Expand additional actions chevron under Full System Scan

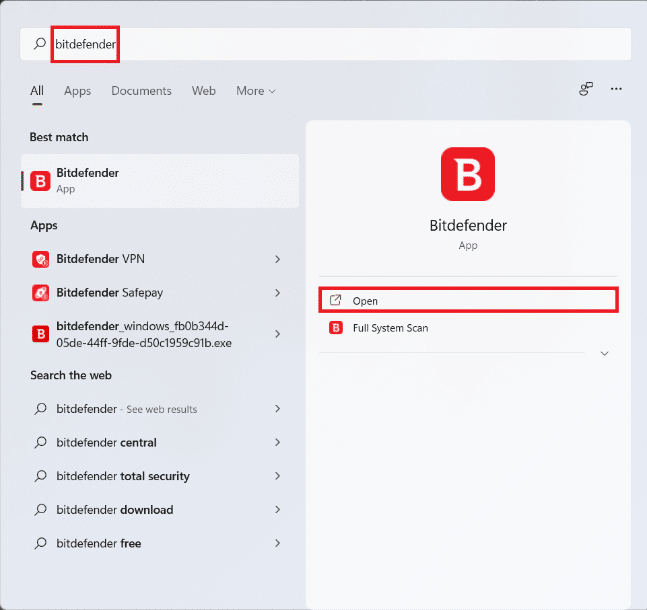[x=604, y=353]
